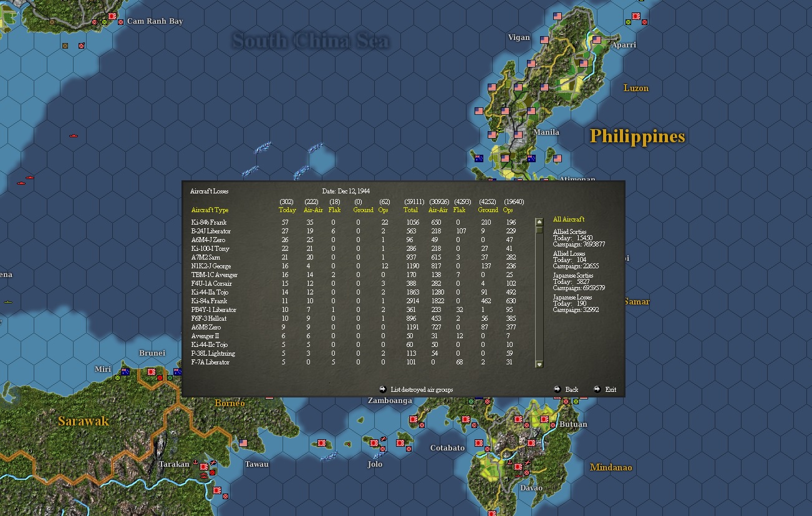Click the Japanese flag south of Tarakan
This screenshot has height=516, width=812.
[217, 492]
